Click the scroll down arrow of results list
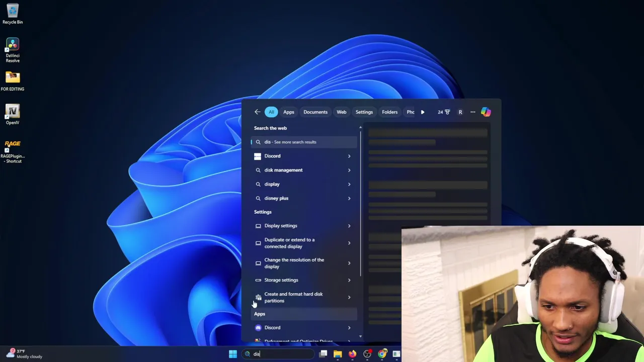644x362 pixels. point(360,336)
